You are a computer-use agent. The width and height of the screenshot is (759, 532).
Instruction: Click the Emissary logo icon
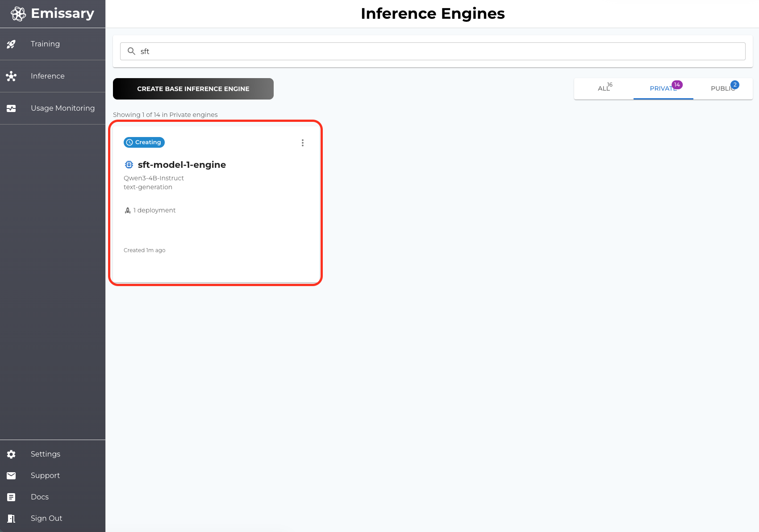click(x=18, y=13)
